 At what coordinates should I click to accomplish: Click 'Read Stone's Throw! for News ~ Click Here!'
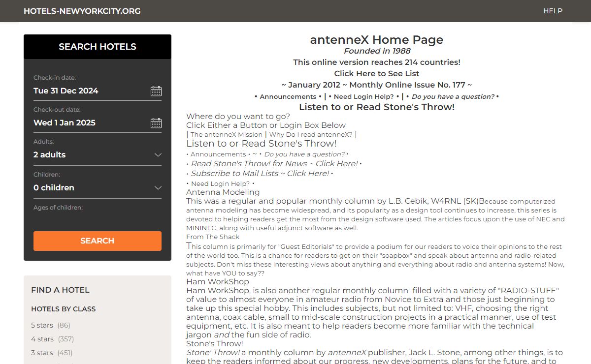point(275,164)
